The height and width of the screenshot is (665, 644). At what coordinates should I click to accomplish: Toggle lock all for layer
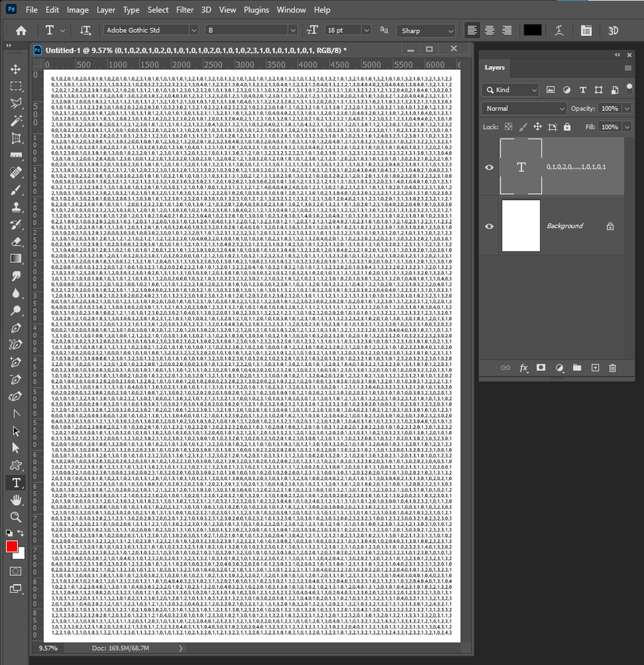point(567,126)
